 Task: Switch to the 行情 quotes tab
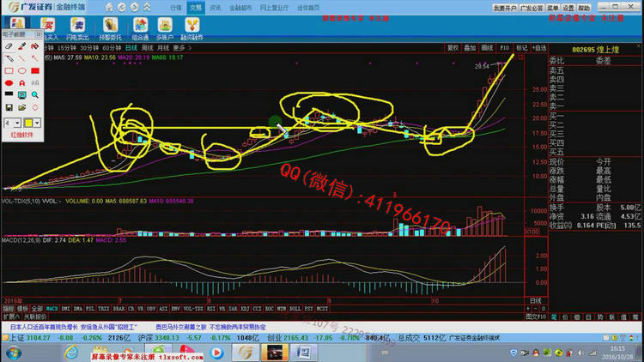pos(176,8)
